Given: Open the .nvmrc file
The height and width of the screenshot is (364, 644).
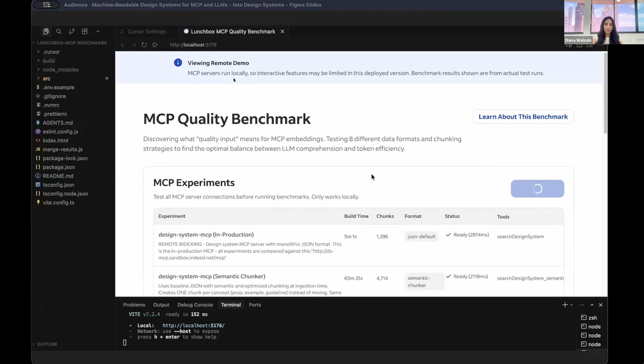Looking at the screenshot, I should [x=51, y=105].
